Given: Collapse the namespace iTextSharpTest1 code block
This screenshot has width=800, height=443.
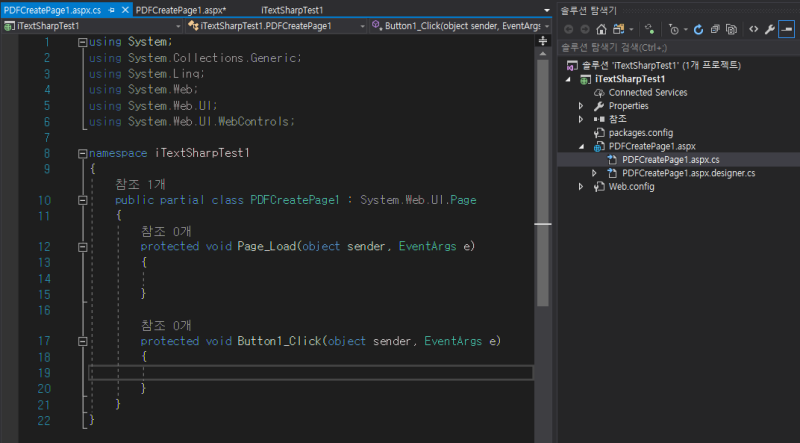Looking at the screenshot, I should (81, 154).
